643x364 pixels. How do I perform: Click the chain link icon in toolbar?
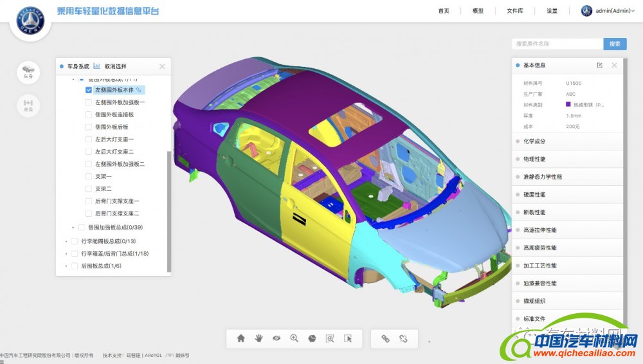point(386,338)
